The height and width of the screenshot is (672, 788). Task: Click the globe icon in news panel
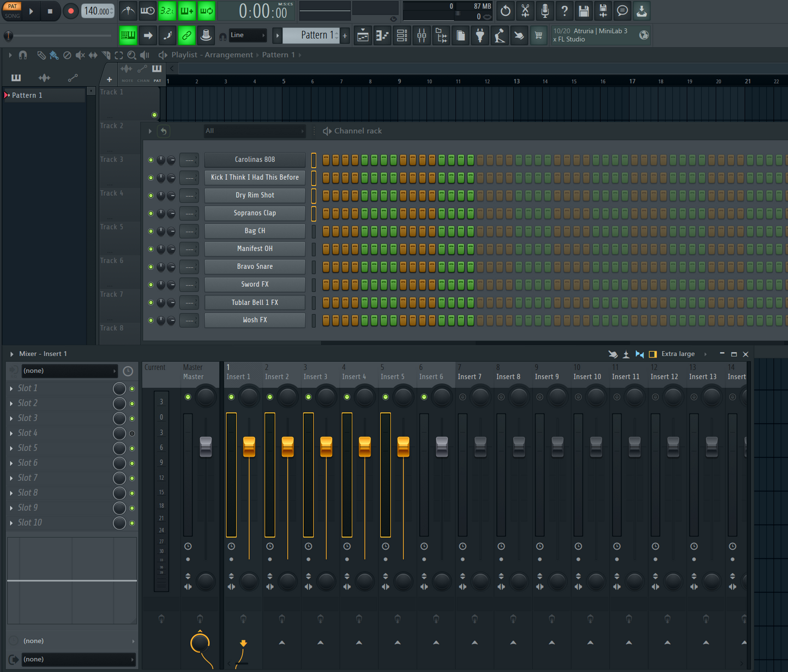point(644,35)
